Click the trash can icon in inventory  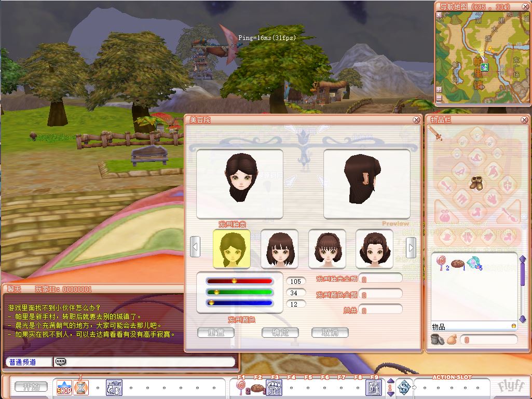point(436,339)
